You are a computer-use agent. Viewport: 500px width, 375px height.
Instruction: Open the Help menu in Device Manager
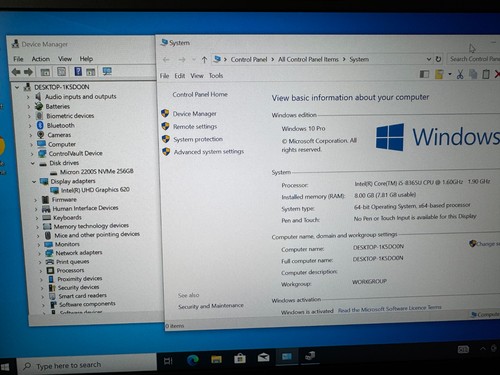(86, 59)
